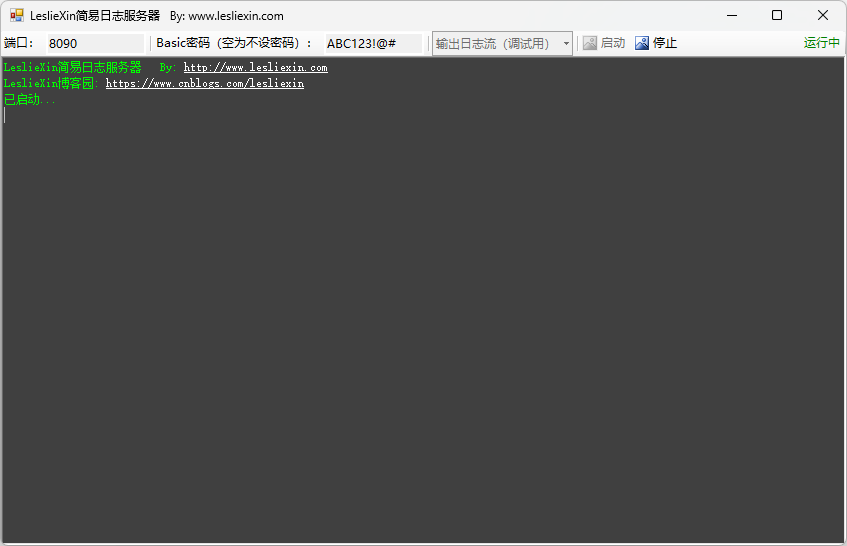Click the app icon in title bar

17,15
